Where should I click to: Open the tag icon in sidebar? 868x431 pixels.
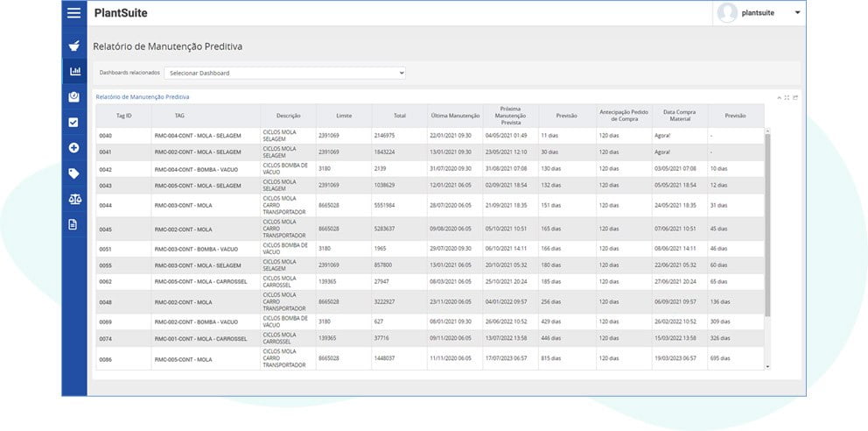[x=73, y=173]
